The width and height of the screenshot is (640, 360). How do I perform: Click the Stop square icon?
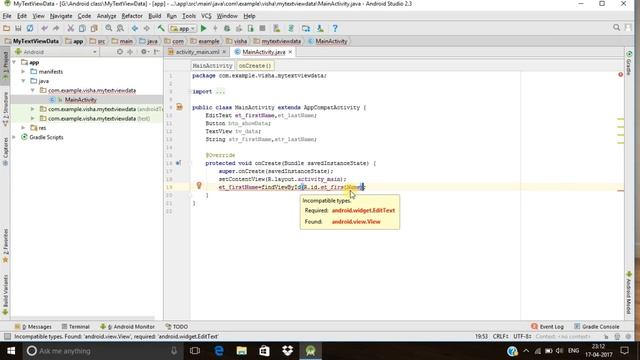262,29
